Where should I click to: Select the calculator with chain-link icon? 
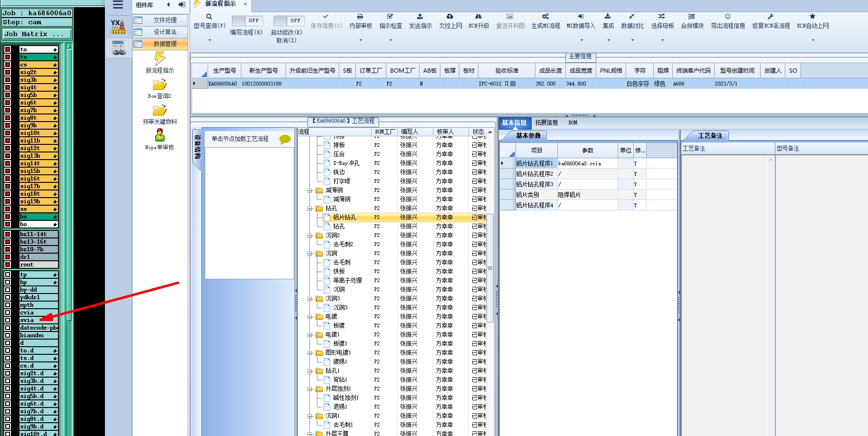coord(118,48)
